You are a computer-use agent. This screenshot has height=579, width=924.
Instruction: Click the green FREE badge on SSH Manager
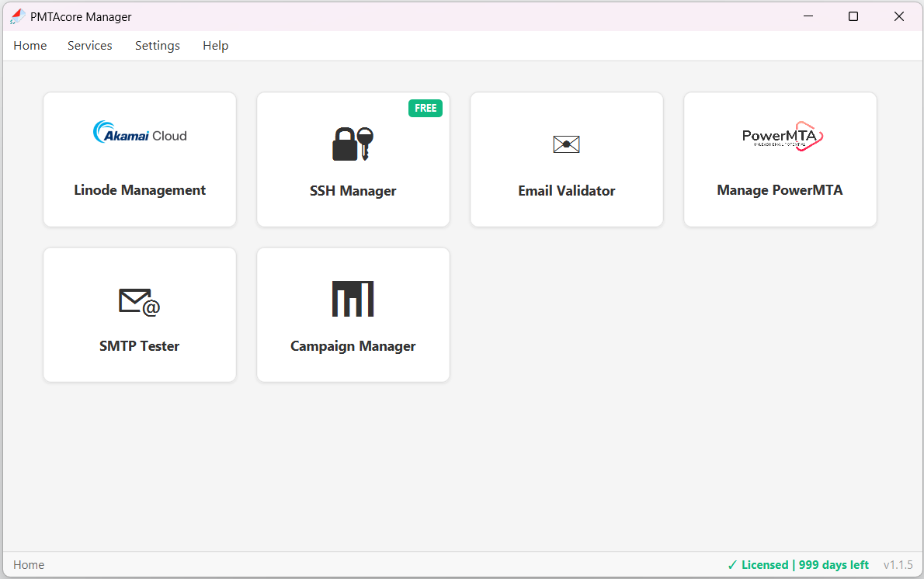coord(426,108)
